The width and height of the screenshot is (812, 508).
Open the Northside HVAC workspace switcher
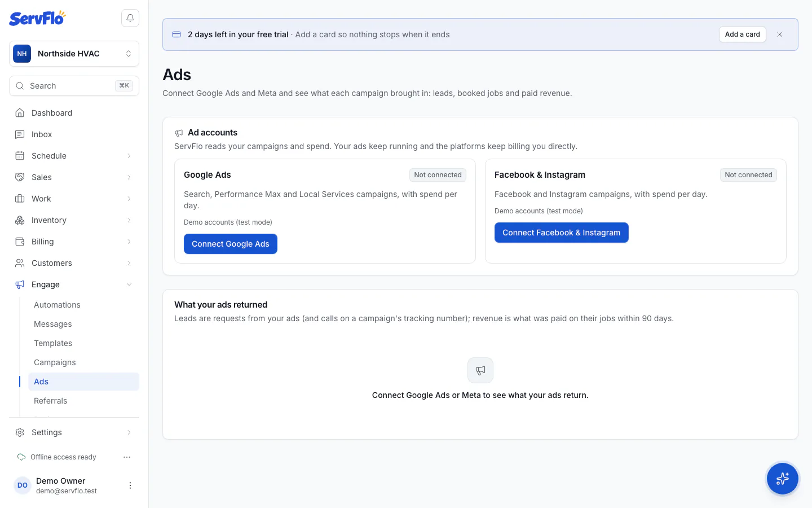point(74,54)
